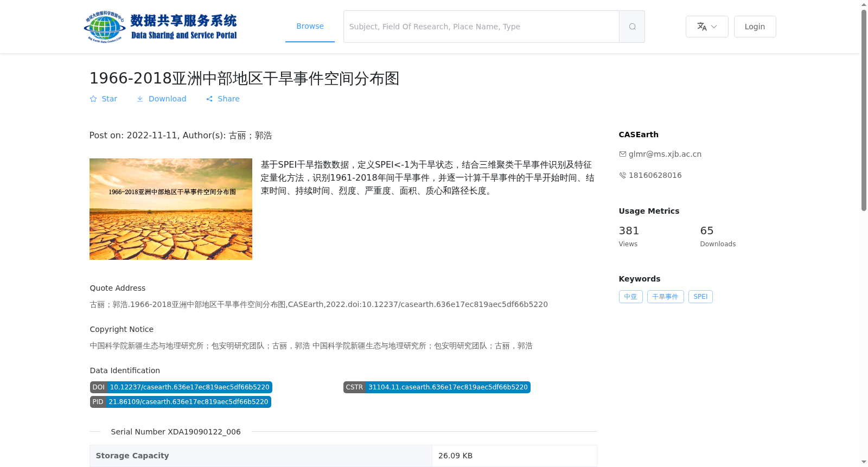Click the CSTR identifier badge
The image size is (868, 467).
click(437, 387)
